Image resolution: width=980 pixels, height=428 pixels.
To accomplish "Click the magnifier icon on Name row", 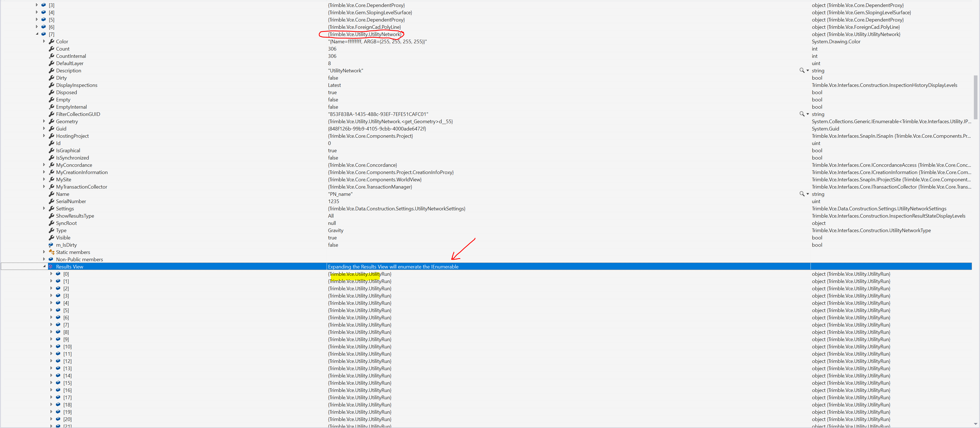I will (x=802, y=194).
